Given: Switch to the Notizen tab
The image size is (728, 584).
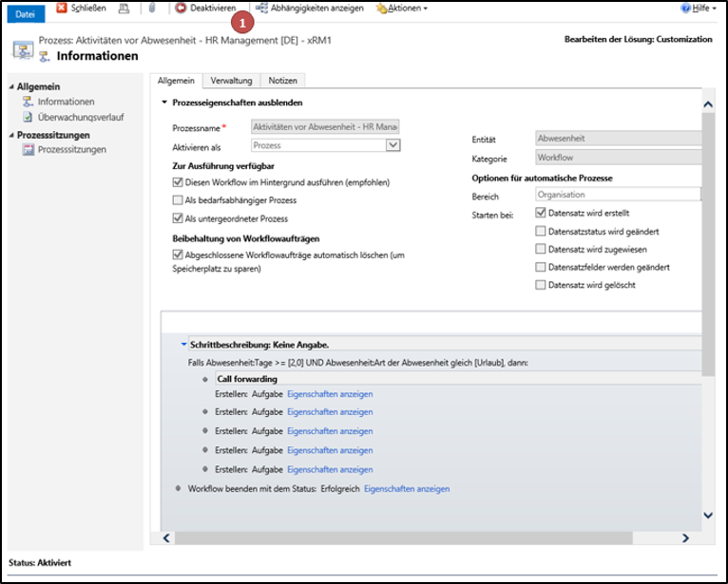Looking at the screenshot, I should click(x=282, y=81).
